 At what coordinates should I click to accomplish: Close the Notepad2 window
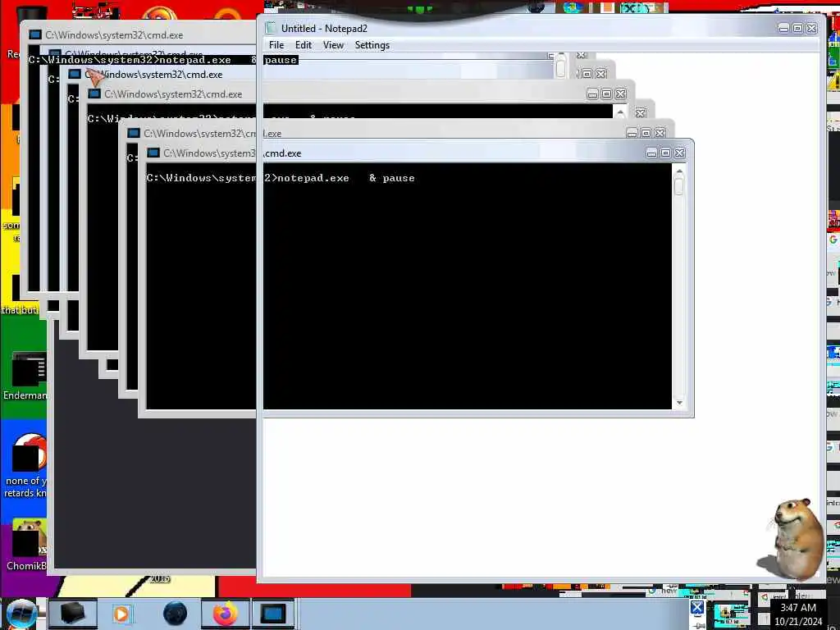tap(811, 29)
